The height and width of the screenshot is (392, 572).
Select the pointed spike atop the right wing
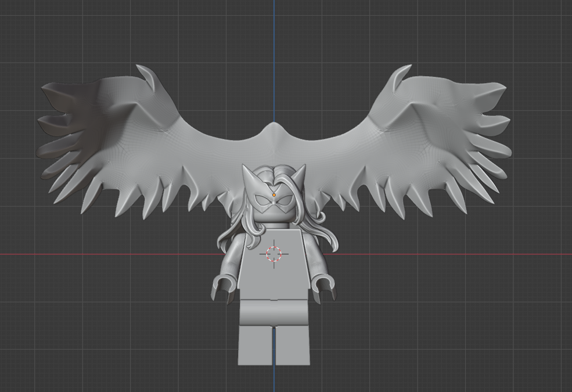(x=399, y=77)
